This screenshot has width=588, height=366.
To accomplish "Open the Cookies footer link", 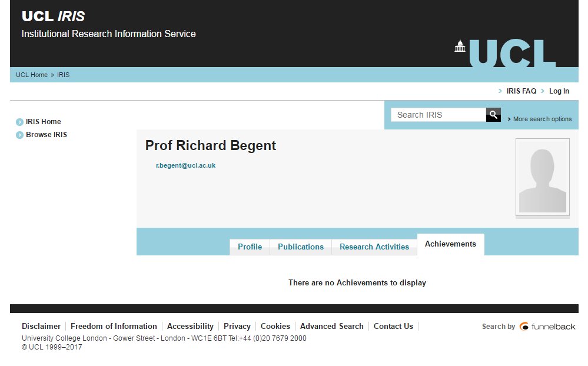I will pyautogui.click(x=275, y=326).
